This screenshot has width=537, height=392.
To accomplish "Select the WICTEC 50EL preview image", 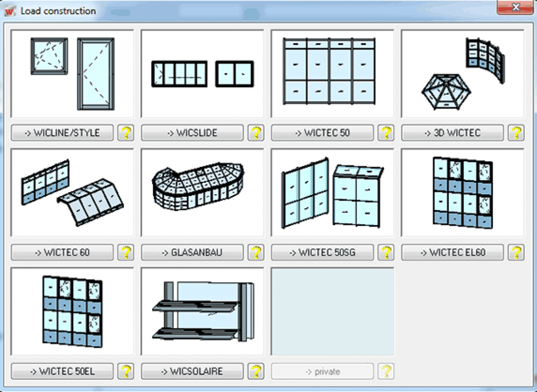I will tap(72, 312).
